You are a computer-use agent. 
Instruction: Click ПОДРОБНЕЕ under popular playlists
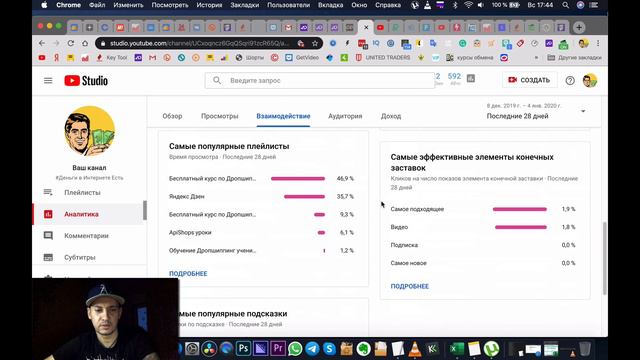(x=188, y=273)
